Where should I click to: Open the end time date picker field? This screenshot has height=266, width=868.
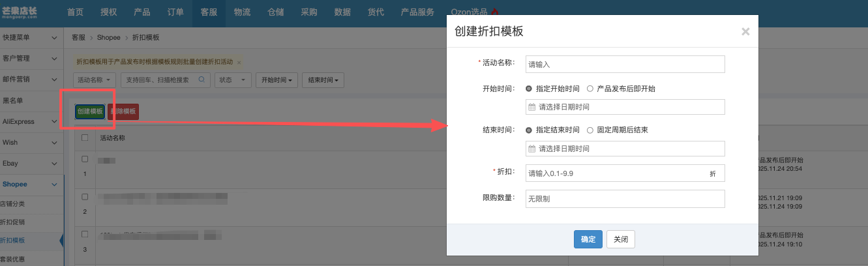tap(625, 149)
